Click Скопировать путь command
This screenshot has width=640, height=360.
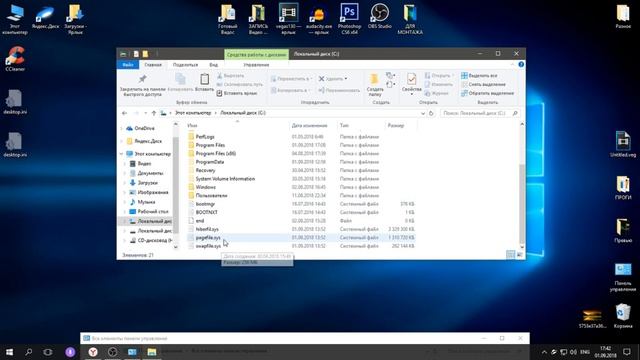[240, 84]
